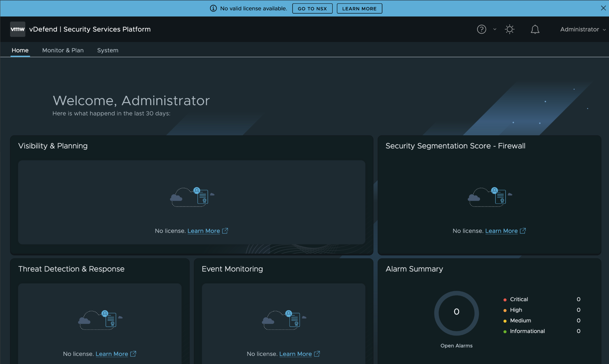Click license cloud illustration in Visibility & Planning

(192, 197)
